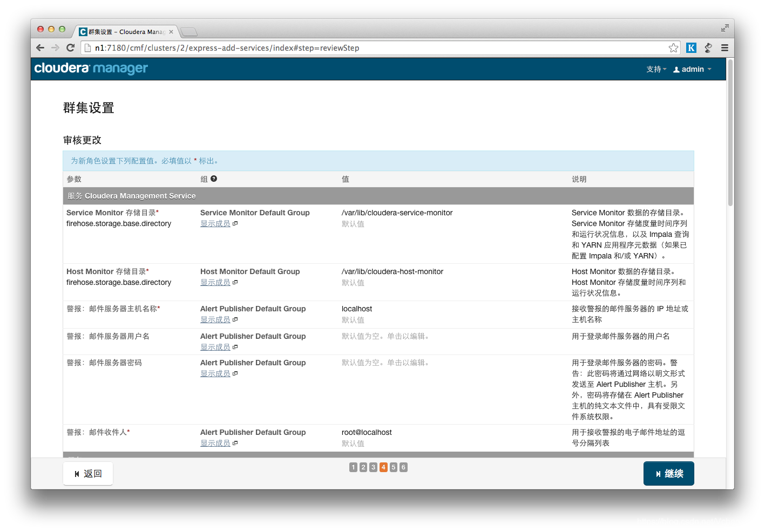Click popup icon in 邮件服务器主机名称 row
Image resolution: width=765 pixels, height=532 pixels.
tap(235, 319)
